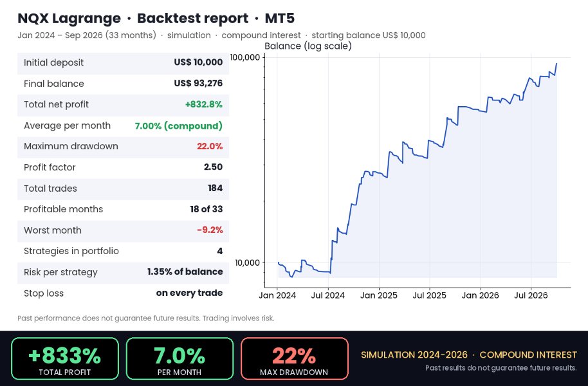Select the "+832.8%" net profit value
Screen dimensions: 588x386
(x=204, y=104)
